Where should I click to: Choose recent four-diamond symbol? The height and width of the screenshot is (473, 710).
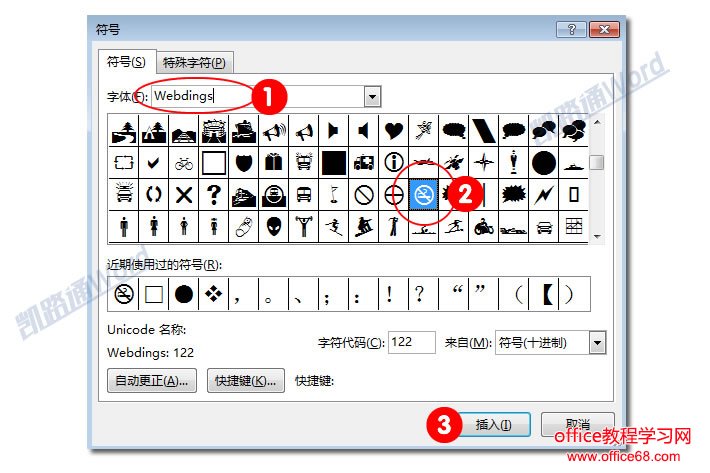[213, 295]
